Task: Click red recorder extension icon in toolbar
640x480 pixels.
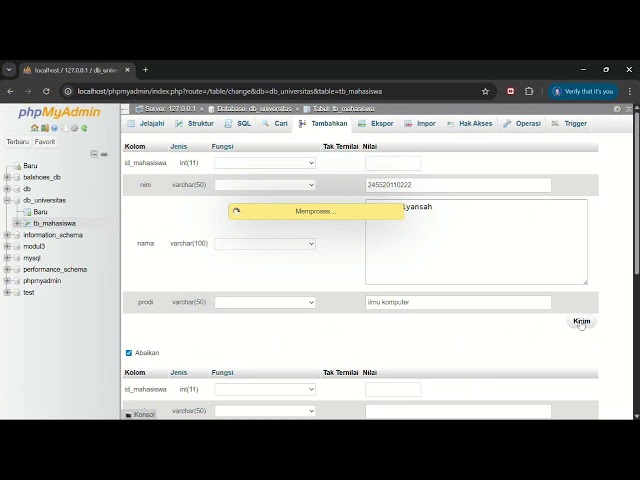Action: pos(511,91)
